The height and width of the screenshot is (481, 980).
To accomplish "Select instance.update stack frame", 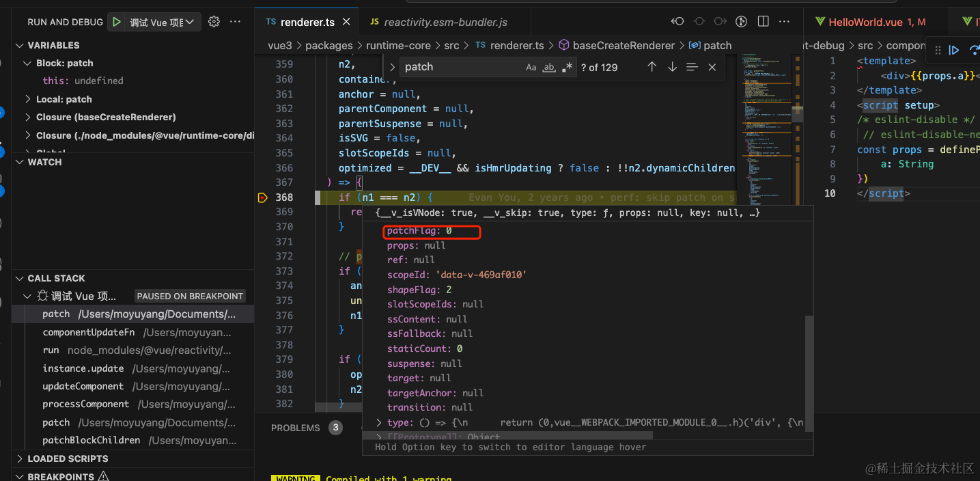I will click(133, 368).
